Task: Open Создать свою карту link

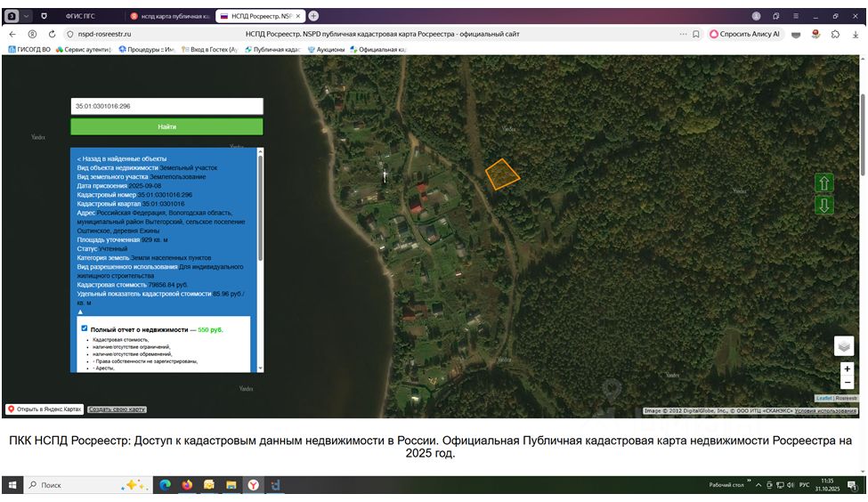Action: tap(117, 409)
